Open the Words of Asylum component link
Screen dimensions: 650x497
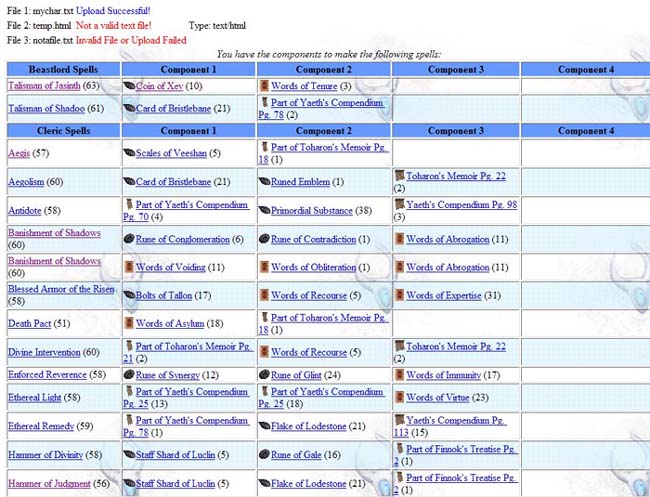168,323
